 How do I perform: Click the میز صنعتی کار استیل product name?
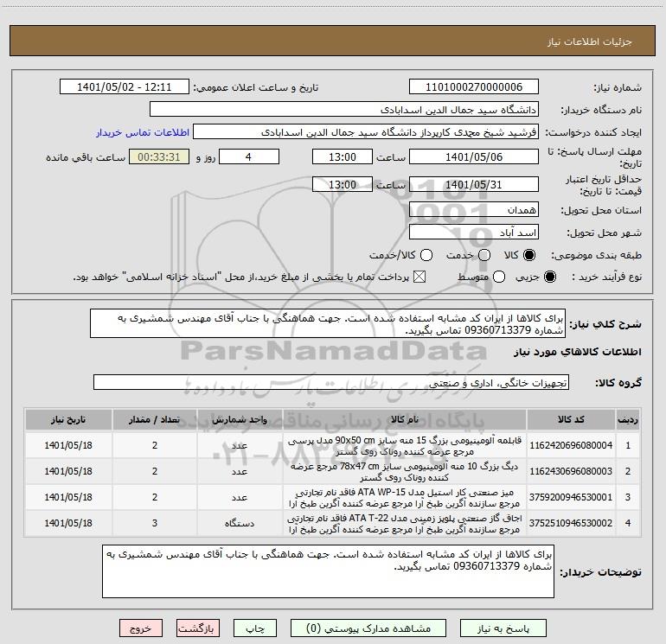point(405,498)
